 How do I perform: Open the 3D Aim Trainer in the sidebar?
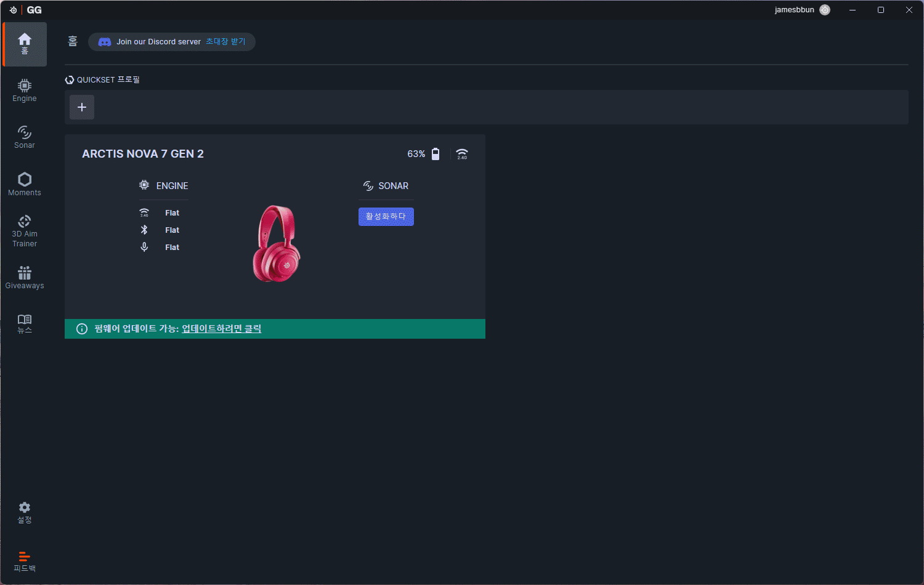point(25,231)
